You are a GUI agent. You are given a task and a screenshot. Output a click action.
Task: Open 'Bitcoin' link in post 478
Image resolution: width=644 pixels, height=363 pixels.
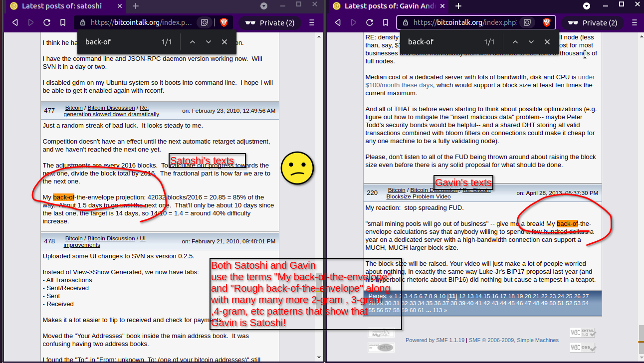pos(74,238)
